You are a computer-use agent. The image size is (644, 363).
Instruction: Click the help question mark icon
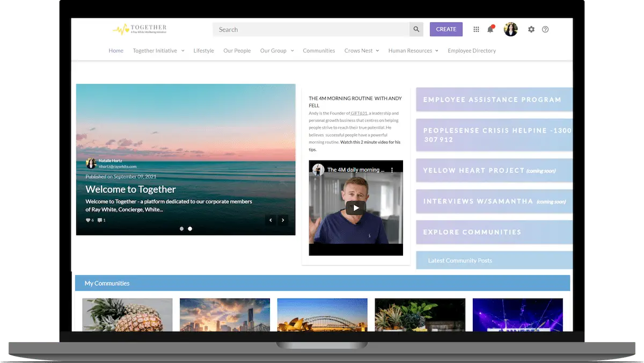[545, 30]
